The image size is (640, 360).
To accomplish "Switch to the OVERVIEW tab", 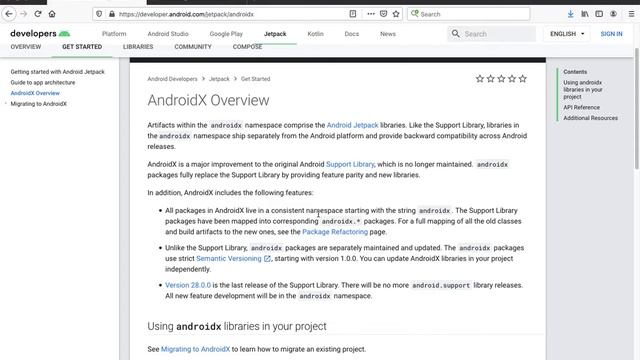I will click(26, 47).
